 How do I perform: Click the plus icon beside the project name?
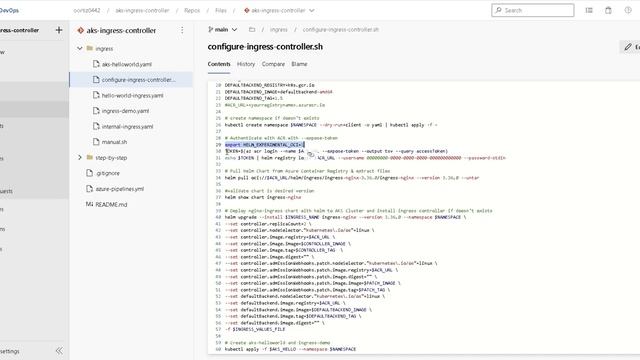pos(59,30)
